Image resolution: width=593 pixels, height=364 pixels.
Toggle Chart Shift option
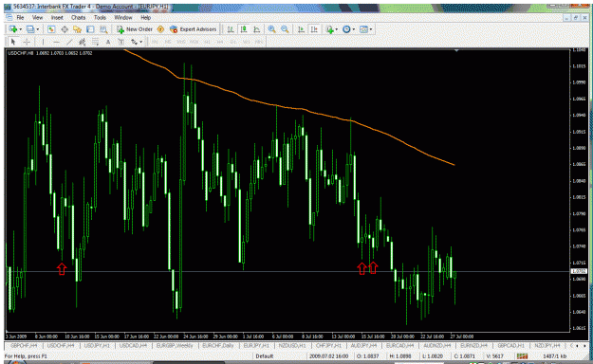pos(314,29)
